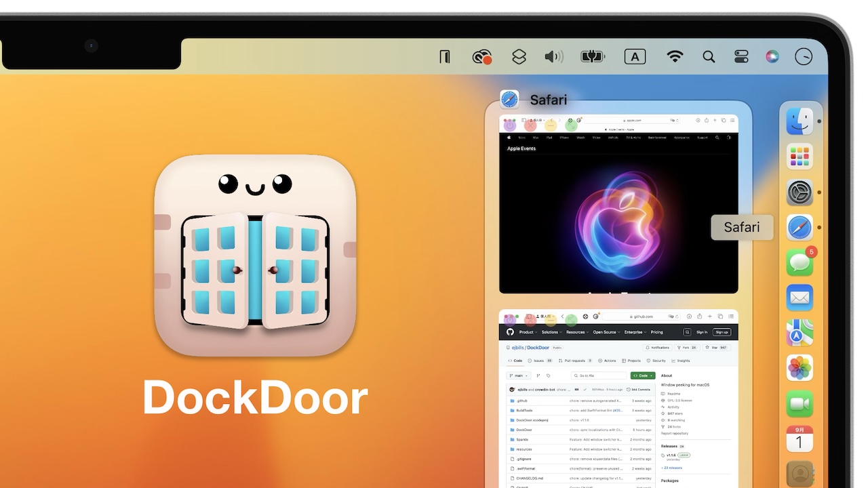This screenshot has width=868, height=488.
Task: Open Maps from the Dock
Action: point(800,333)
